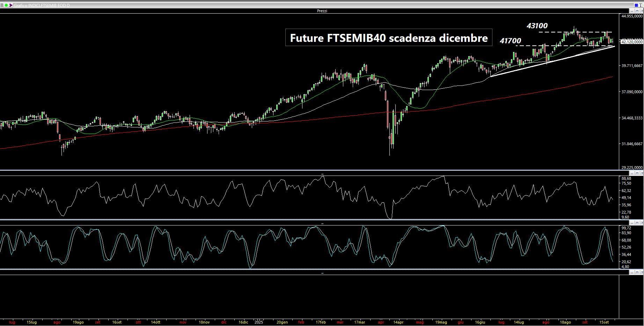Click the 14apr date on time axis
This screenshot has height=326, width=644.
[x=398, y=322]
